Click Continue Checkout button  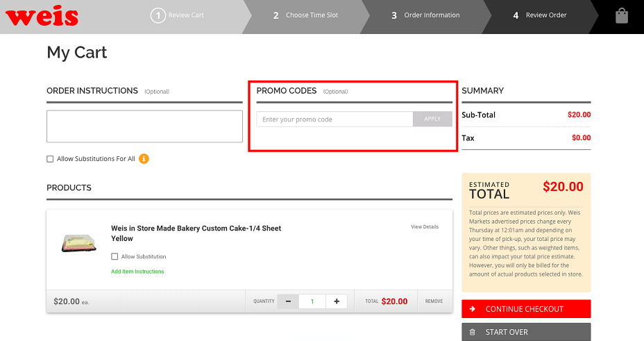526,309
